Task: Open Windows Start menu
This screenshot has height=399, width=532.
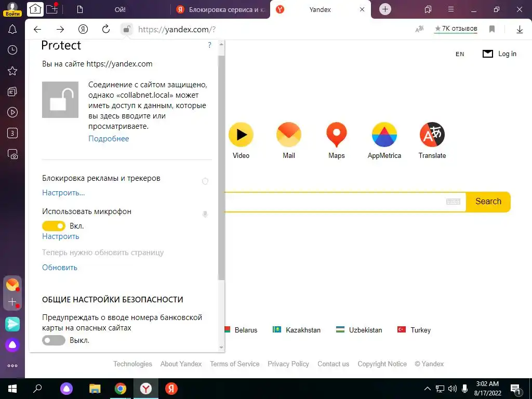Action: pyautogui.click(x=12, y=389)
